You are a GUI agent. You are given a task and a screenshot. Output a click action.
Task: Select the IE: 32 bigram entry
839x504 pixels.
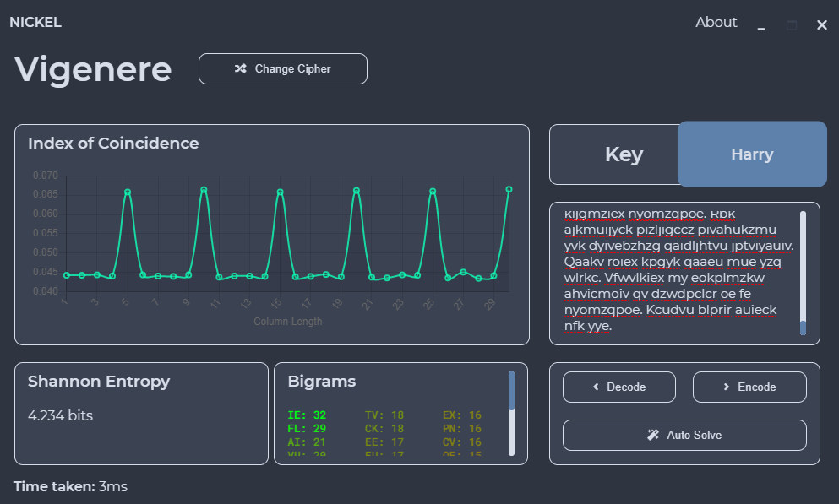pyautogui.click(x=307, y=415)
